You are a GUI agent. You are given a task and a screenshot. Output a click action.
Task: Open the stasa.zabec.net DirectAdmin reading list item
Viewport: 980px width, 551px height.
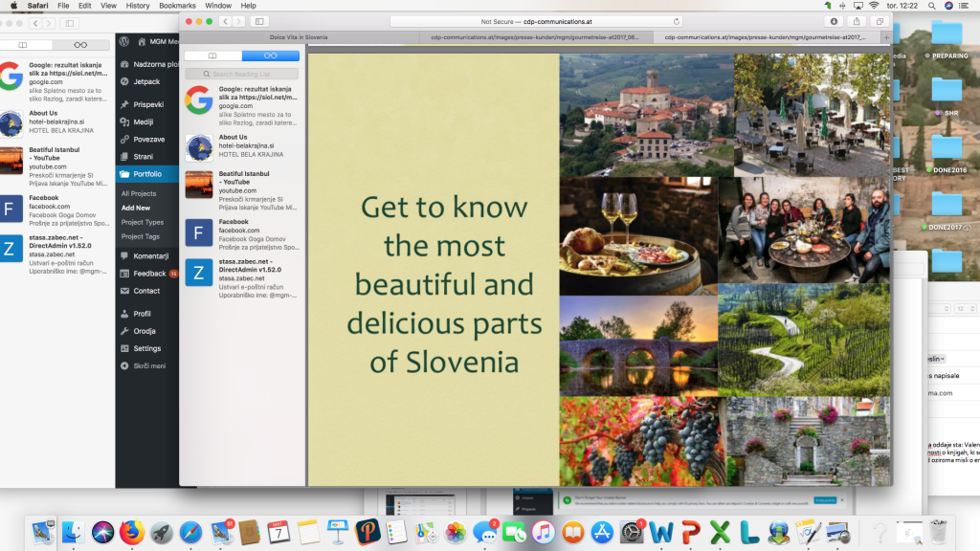tap(242, 278)
